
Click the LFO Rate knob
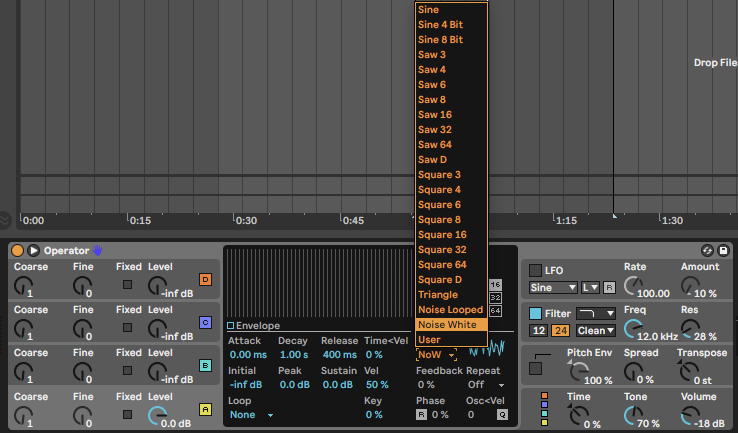633,286
